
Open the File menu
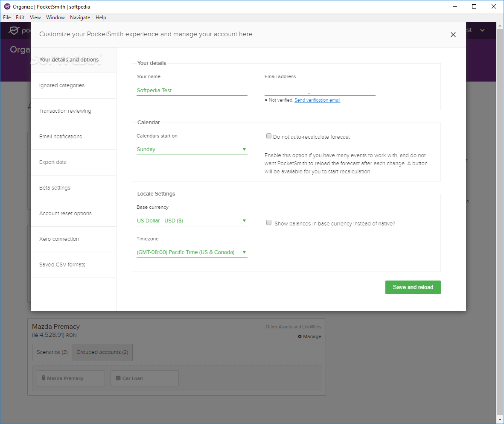7,18
